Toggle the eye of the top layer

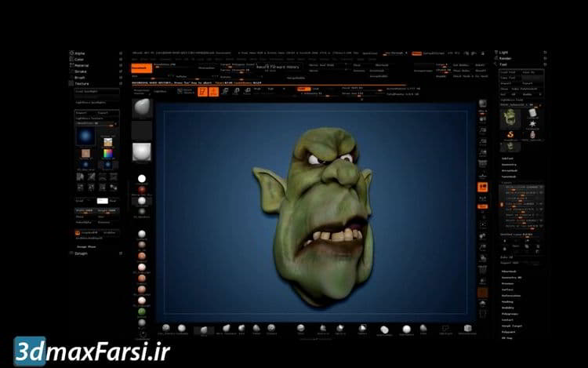[541, 187]
